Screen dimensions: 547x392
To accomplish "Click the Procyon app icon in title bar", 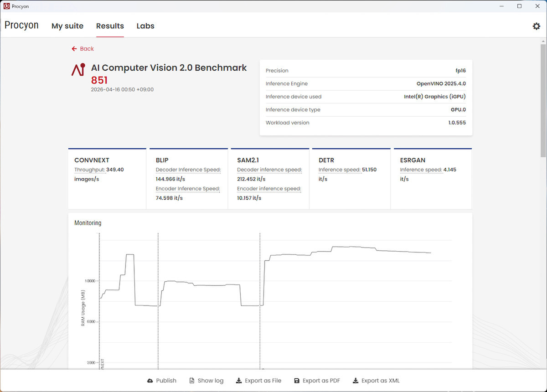I will pos(6,6).
